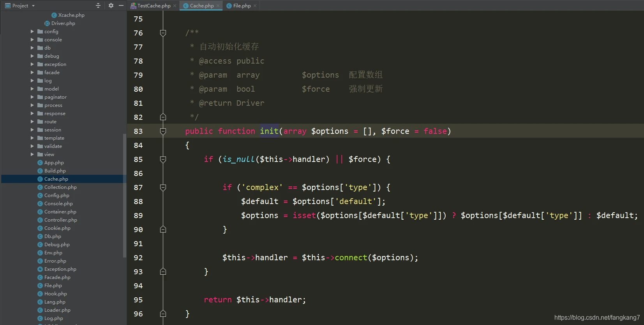Switch to the File.php tab
The height and width of the screenshot is (325, 644).
(242, 6)
